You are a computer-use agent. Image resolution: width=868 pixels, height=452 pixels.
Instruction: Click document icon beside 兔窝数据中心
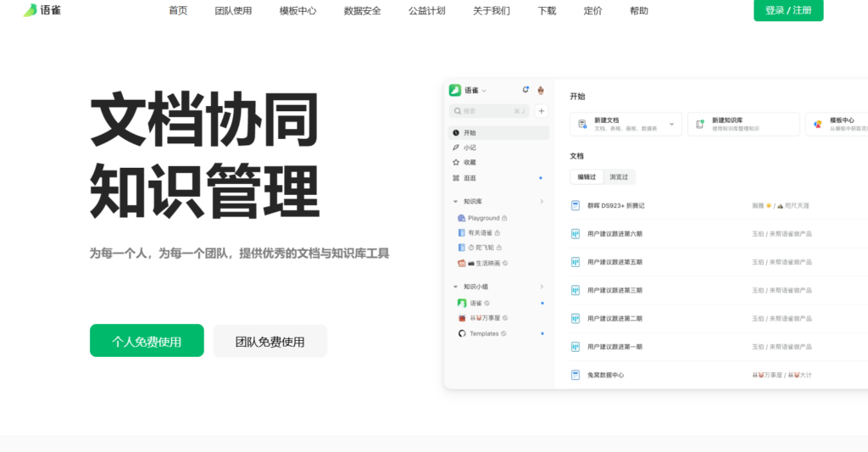pos(576,375)
